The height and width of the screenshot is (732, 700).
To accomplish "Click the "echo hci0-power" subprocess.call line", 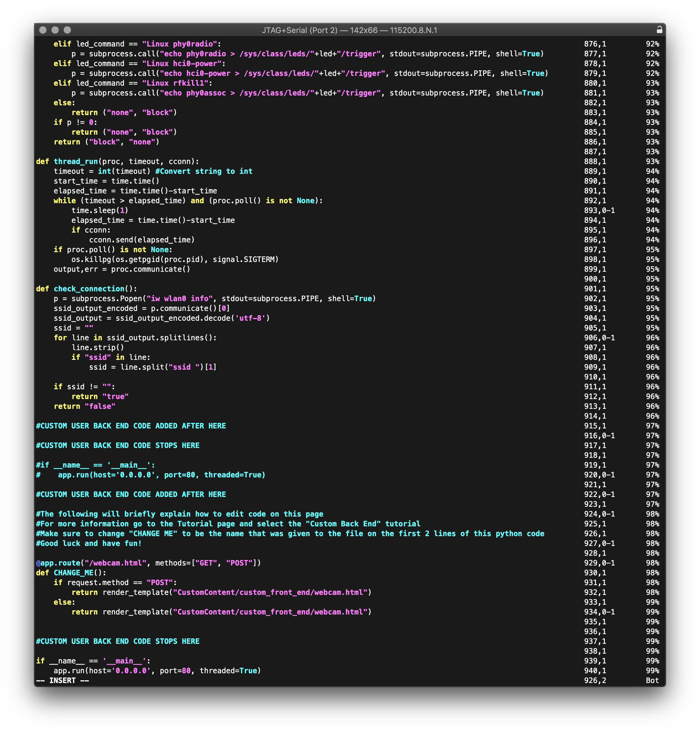I will tap(310, 73).
